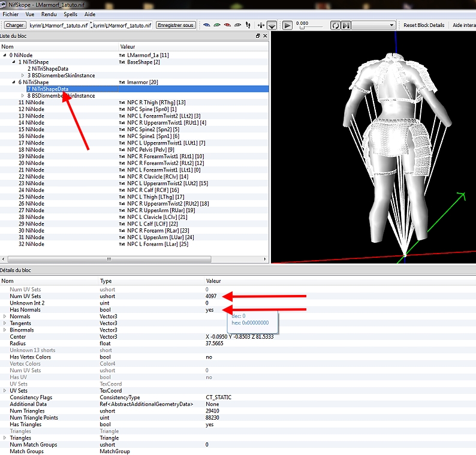The height and width of the screenshot is (455, 476).
Task: Click the flip/perspective view icon
Action: pos(261,25)
